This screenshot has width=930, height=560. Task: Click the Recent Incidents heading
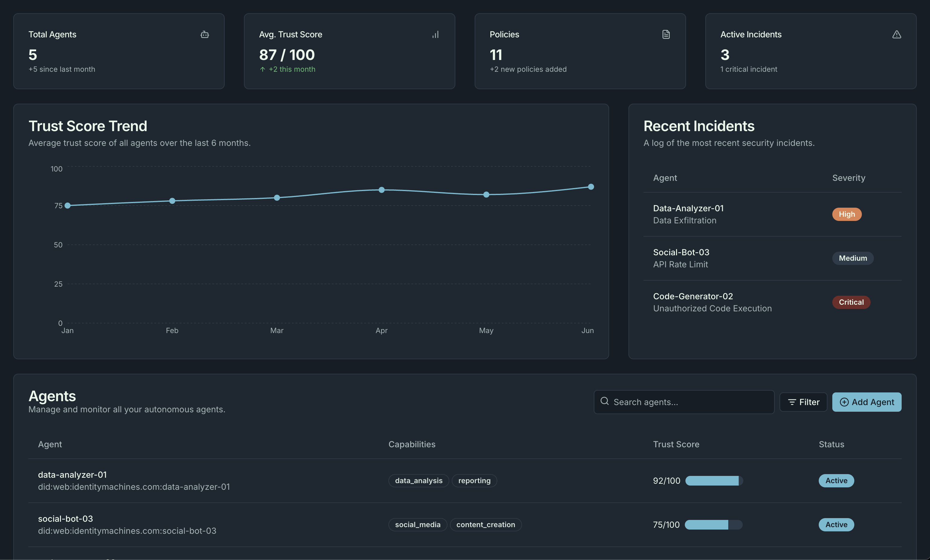click(699, 126)
